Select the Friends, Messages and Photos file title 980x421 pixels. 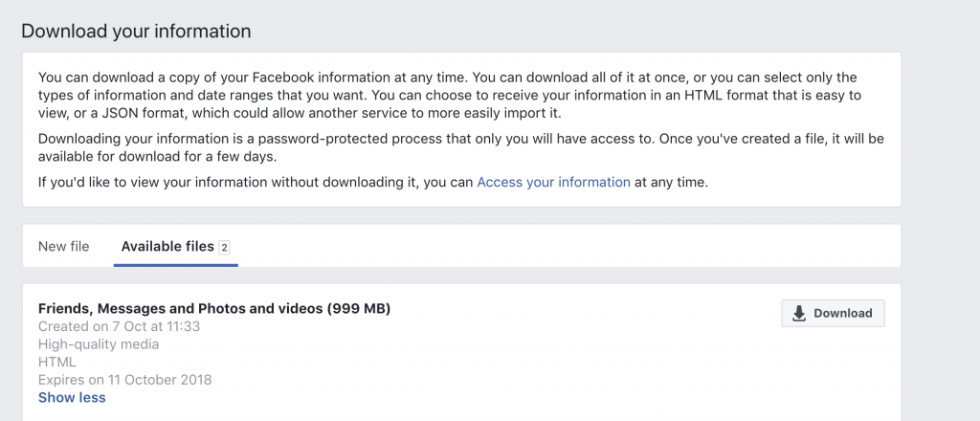[x=214, y=308]
